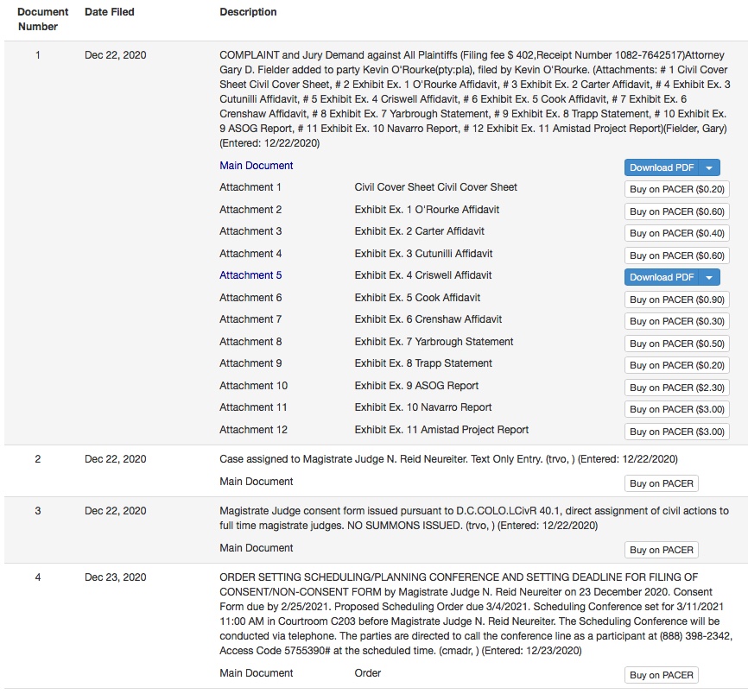748x700 pixels.
Task: Click the Description column header
Action: click(x=248, y=12)
